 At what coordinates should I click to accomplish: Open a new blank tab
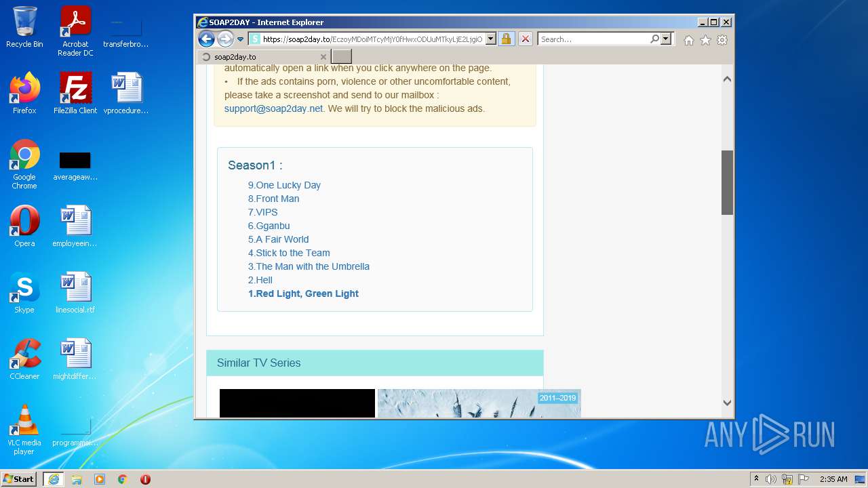342,57
